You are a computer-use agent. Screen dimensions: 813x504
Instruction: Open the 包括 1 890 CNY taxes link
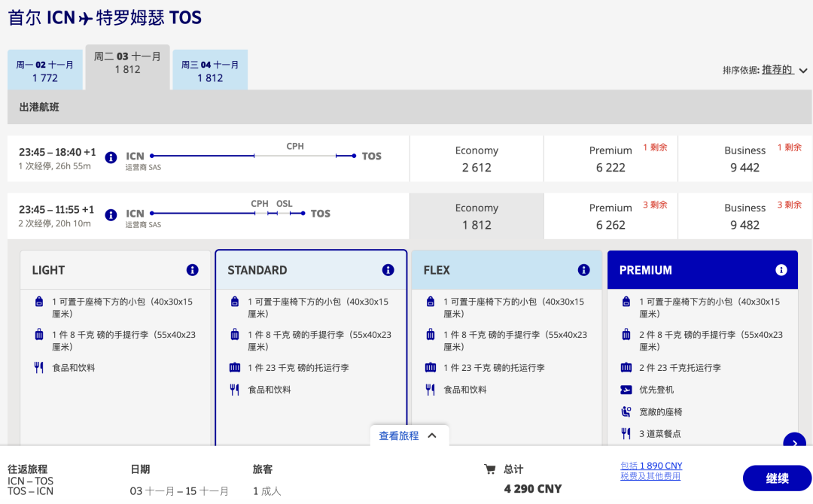(650, 465)
